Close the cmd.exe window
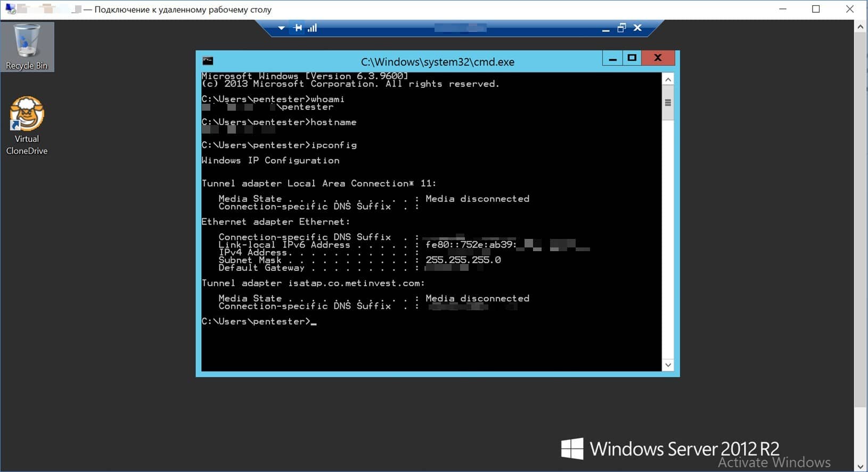Image resolution: width=868 pixels, height=472 pixels. [658, 58]
